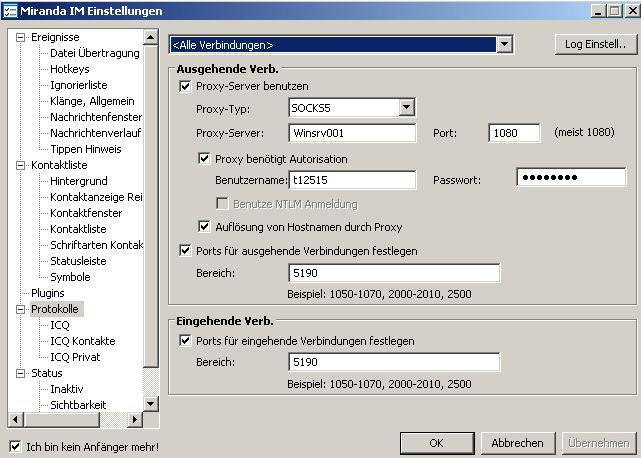
Task: Toggle 'Auflösung von Hostnamen durch Proxy' checkbox
Action: point(204,227)
